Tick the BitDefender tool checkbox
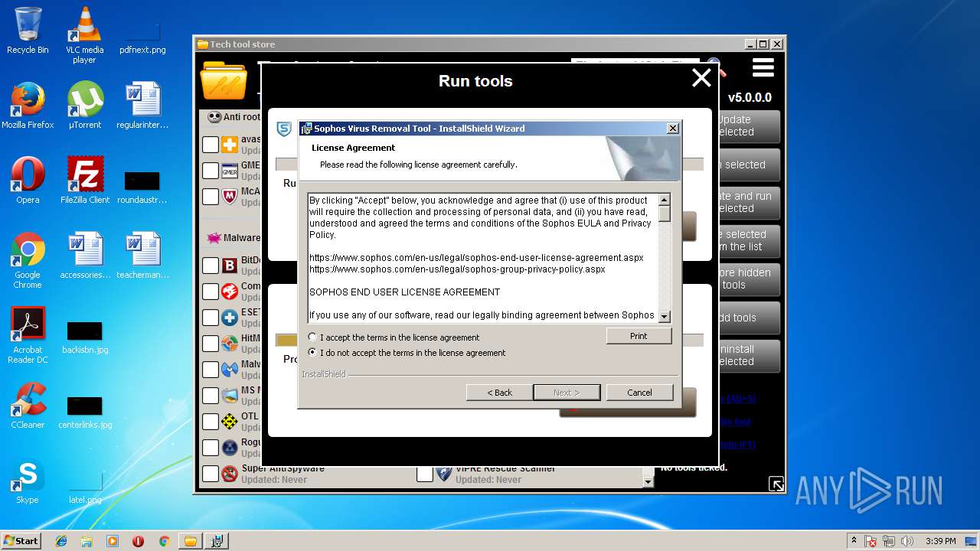 (211, 266)
